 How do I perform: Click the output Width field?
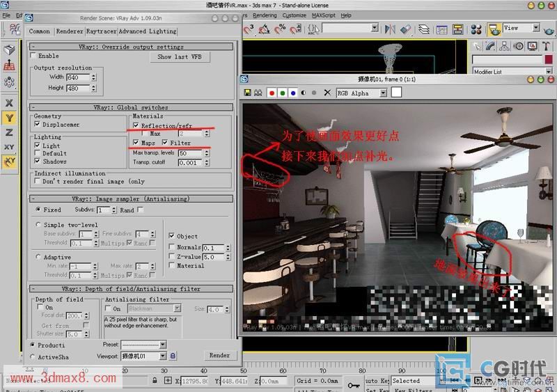(78, 77)
